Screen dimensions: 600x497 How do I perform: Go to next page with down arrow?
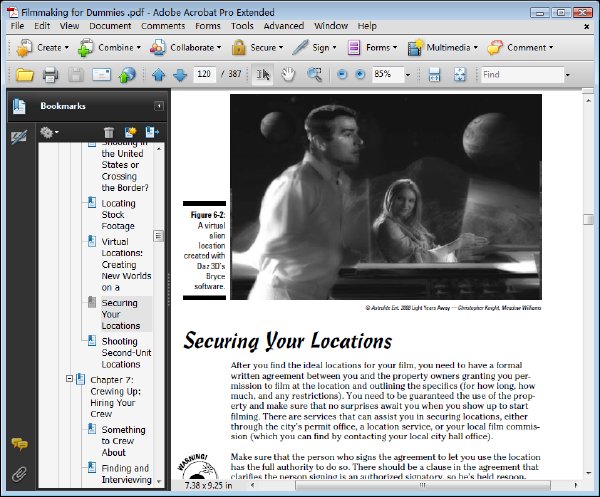pos(180,75)
